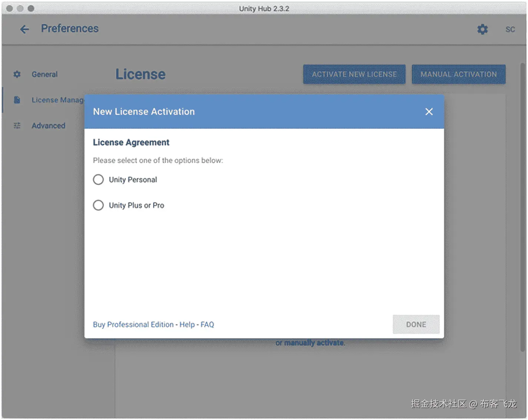Follow the Buy Professional Edition link

coord(133,324)
